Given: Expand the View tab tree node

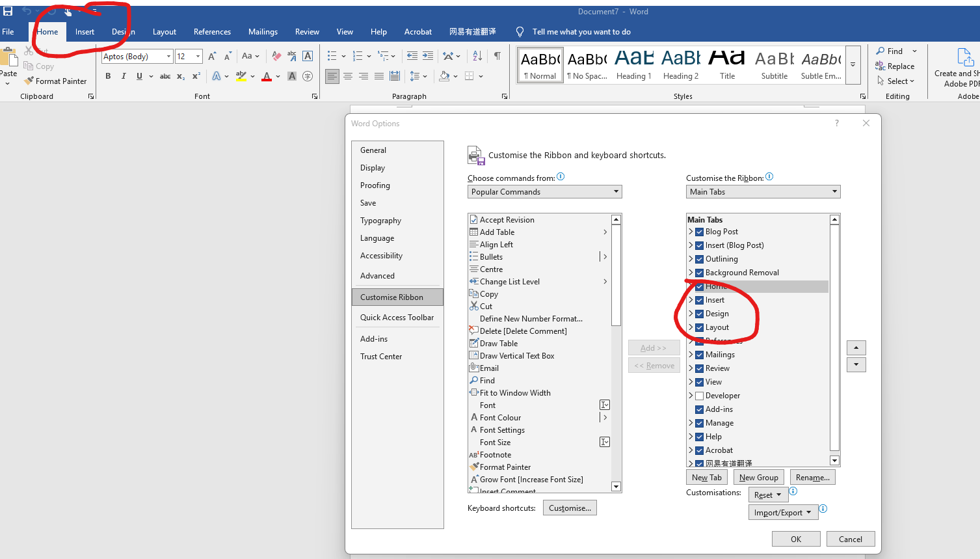Looking at the screenshot, I should point(691,382).
